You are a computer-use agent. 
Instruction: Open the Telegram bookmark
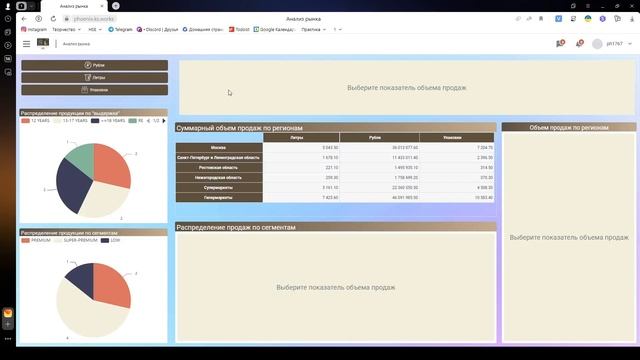[x=120, y=29]
